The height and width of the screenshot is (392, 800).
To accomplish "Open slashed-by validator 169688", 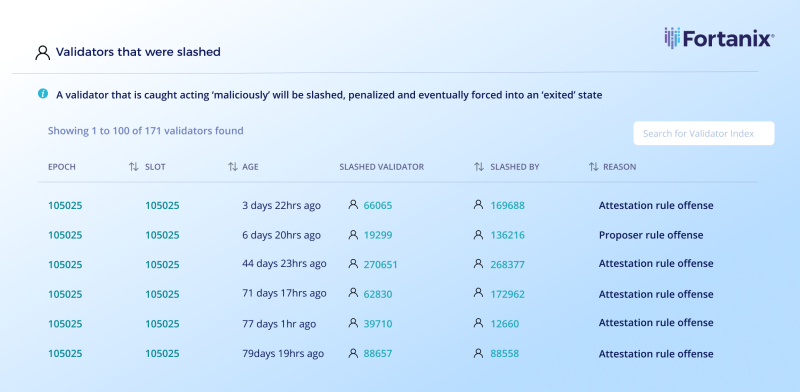I will click(x=508, y=206).
